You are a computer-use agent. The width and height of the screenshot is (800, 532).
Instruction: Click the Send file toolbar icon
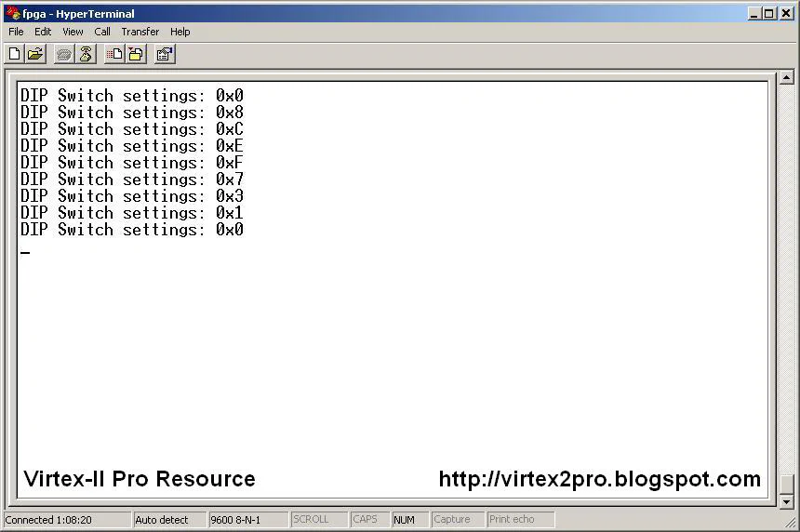coord(113,54)
